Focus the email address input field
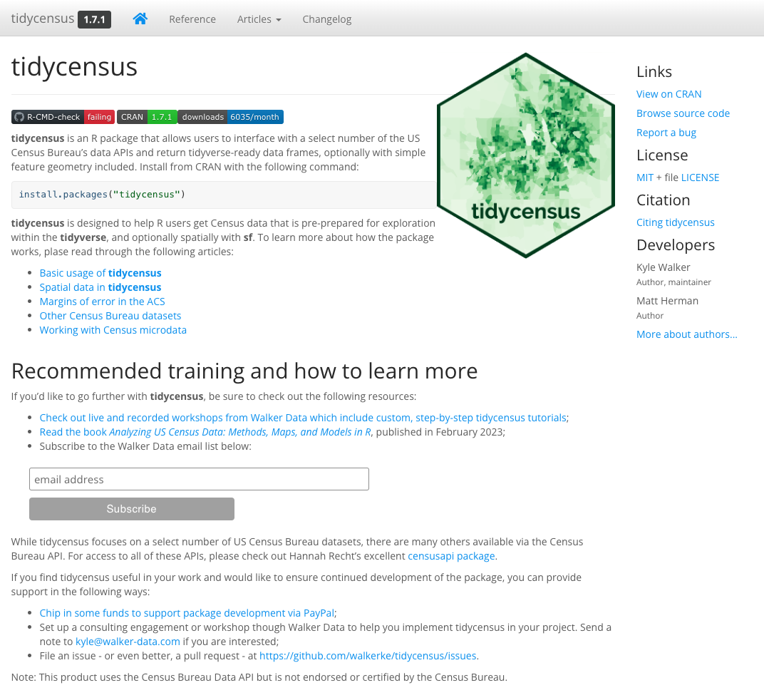 tap(199, 479)
